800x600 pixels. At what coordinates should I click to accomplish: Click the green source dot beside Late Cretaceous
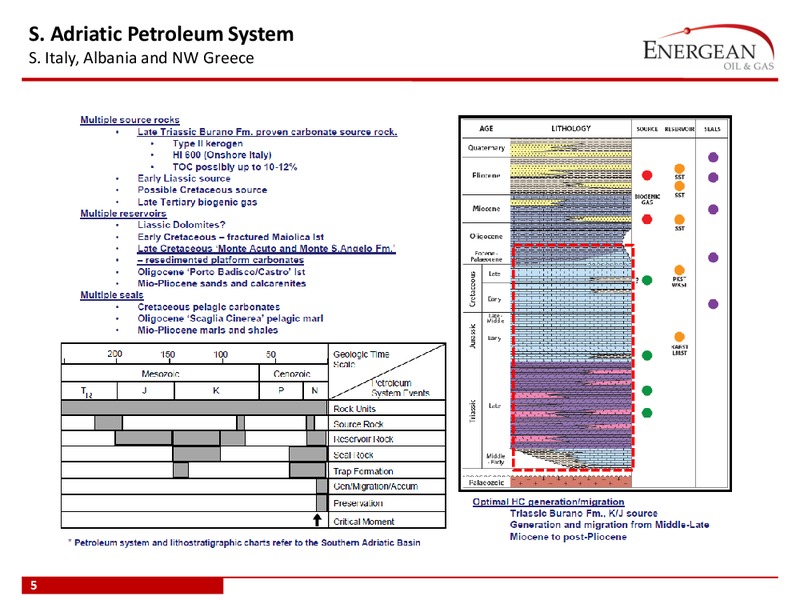point(647,280)
